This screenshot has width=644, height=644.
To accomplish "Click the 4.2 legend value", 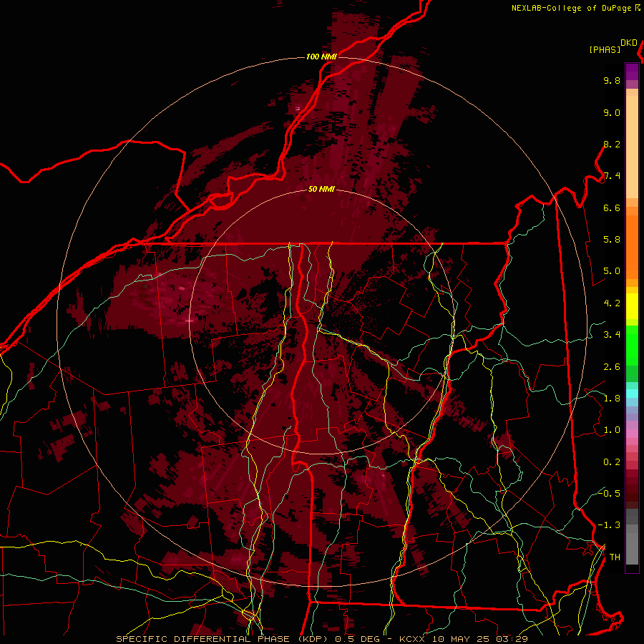I will click(612, 303).
